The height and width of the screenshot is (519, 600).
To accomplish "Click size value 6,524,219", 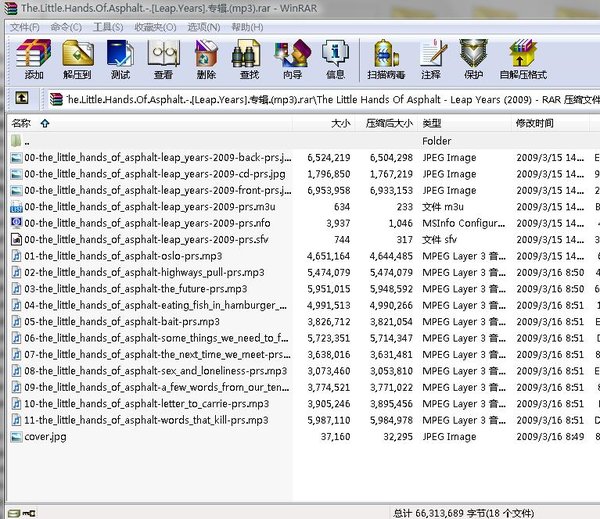I will tap(329, 158).
